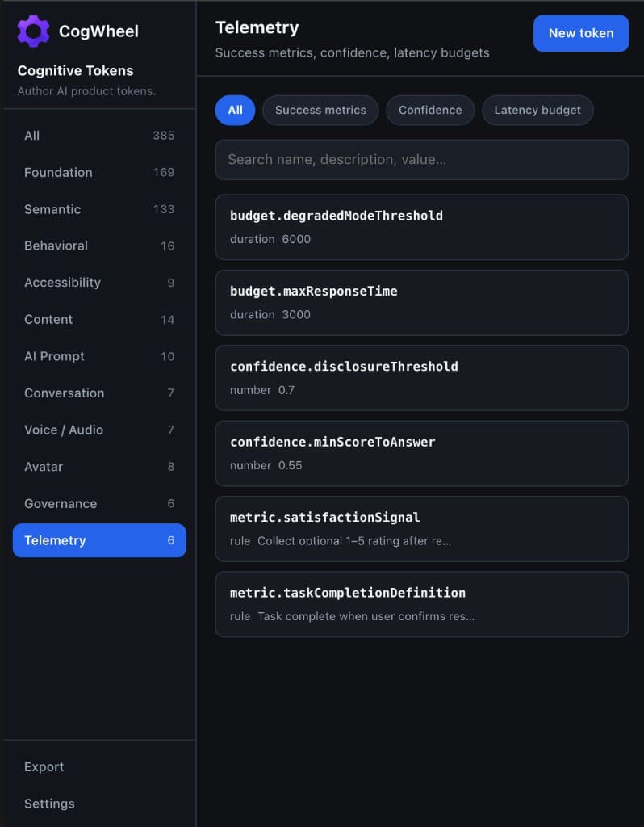Filter by Latency budget chip
This screenshot has height=827, width=644.
tap(537, 110)
